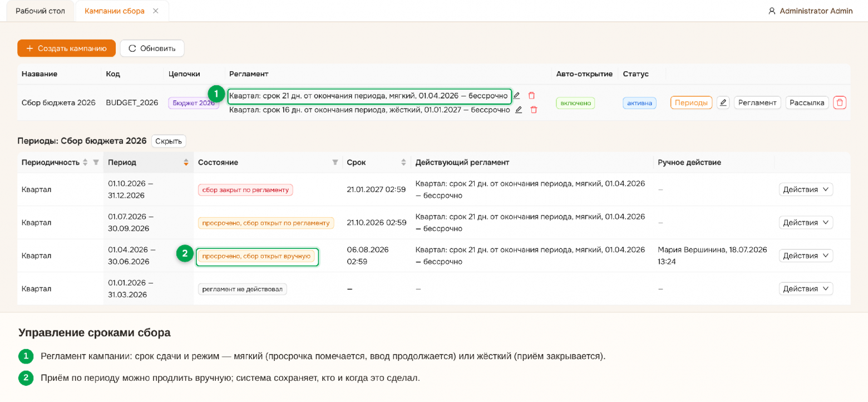Open Действия dropdown for 01.10.2026 – 31.12.2026

[806, 190]
